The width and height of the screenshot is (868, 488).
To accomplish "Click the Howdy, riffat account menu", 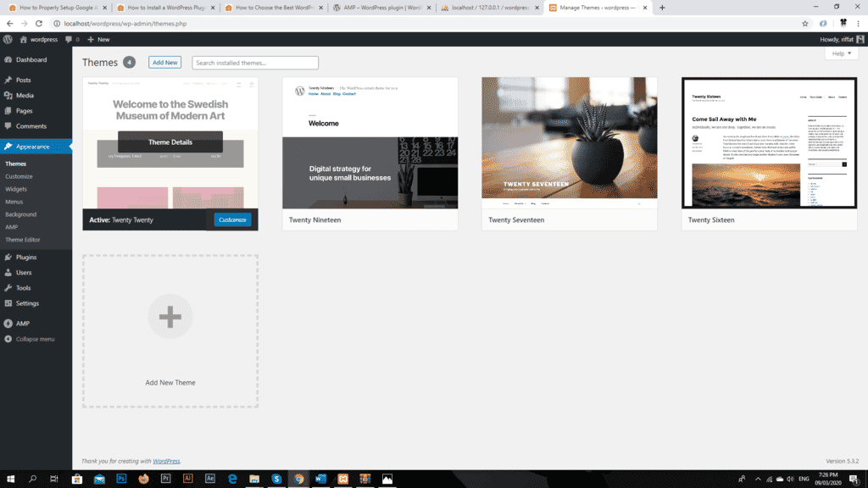I will tap(842, 39).
